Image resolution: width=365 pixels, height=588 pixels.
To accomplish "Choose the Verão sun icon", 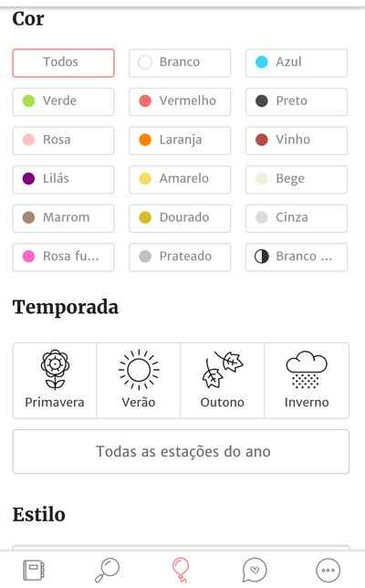I will point(139,370).
